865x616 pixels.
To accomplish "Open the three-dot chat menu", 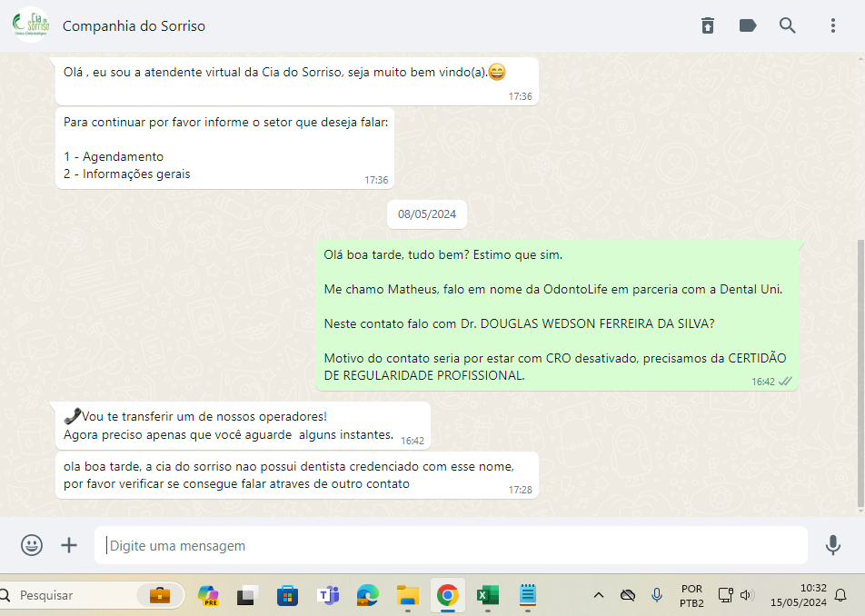I will click(x=833, y=25).
